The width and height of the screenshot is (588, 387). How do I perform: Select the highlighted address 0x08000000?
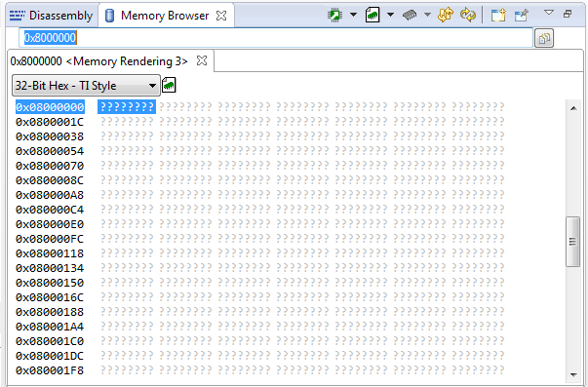(50, 107)
